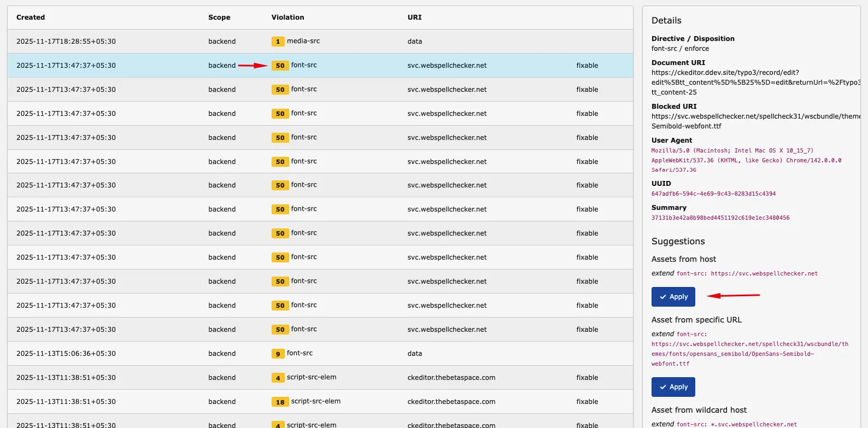Apply the 'Asset from specific URL' suggestion
The image size is (868, 428).
pos(673,387)
